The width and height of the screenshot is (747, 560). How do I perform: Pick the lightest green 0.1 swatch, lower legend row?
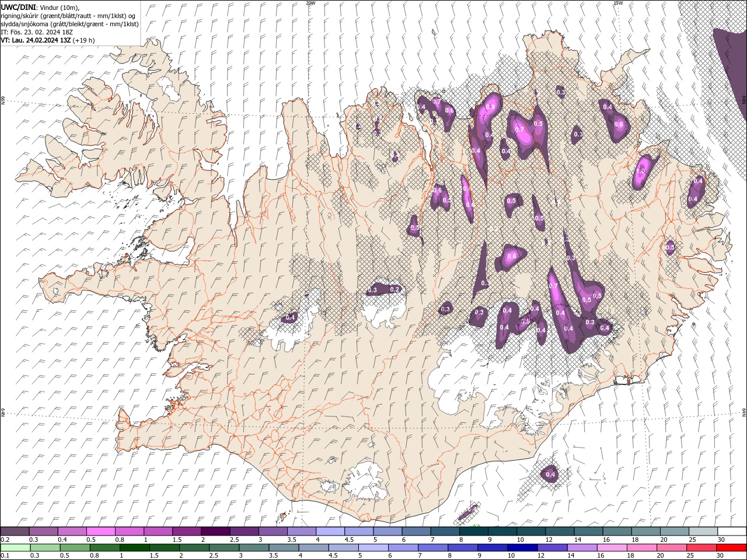(x=15, y=548)
